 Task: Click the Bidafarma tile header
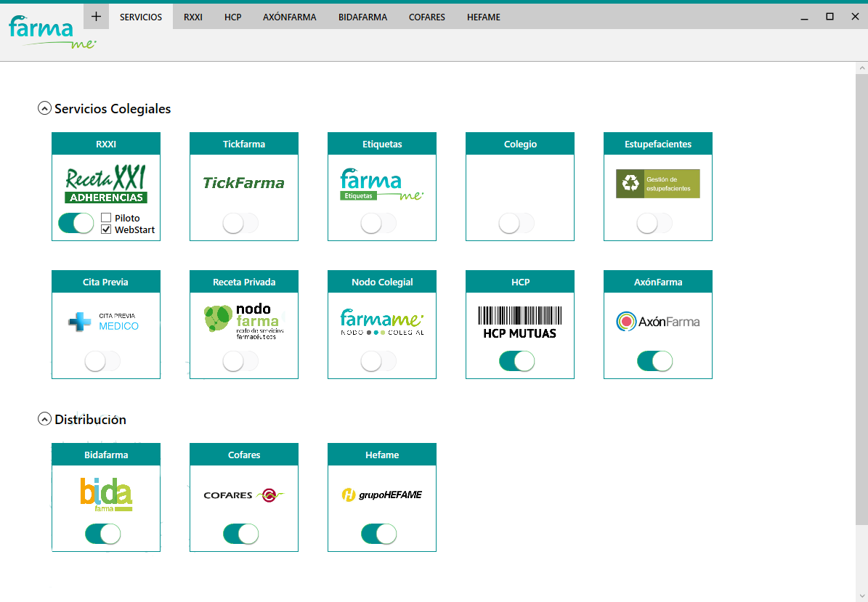(106, 455)
